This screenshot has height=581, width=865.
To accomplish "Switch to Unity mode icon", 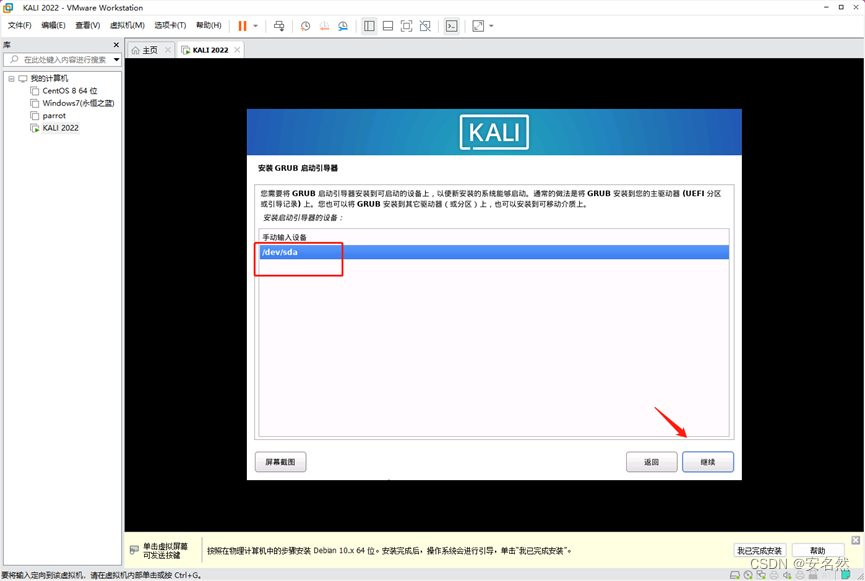I will [425, 26].
